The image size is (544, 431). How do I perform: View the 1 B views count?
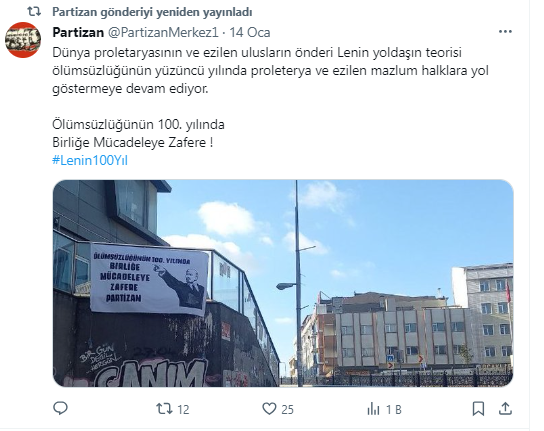pos(394,409)
